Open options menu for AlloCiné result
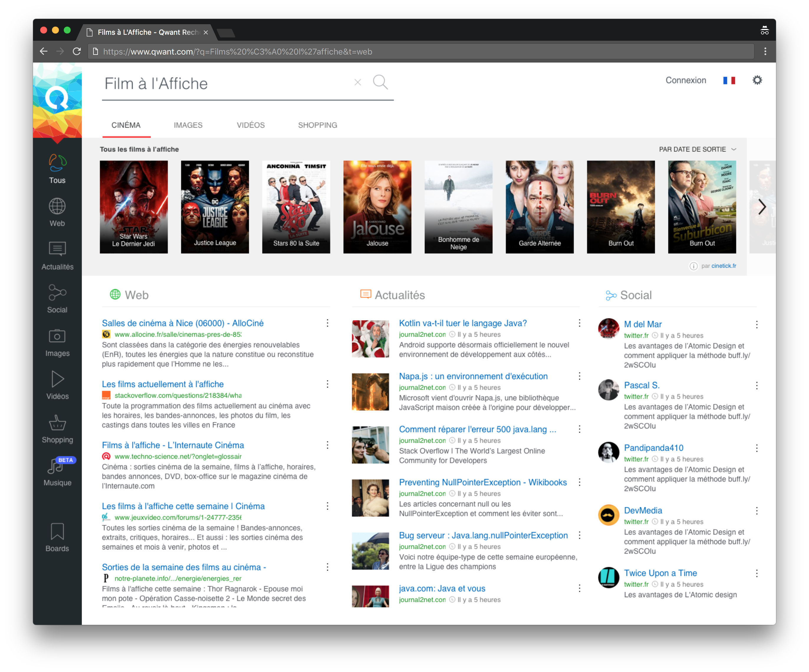The height and width of the screenshot is (672, 809). 328,323
